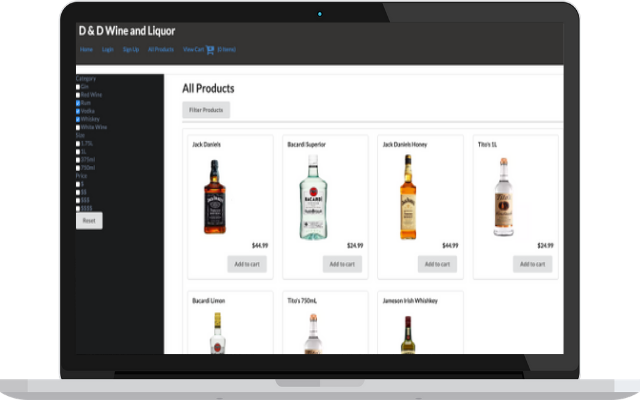The width and height of the screenshot is (640, 400).
Task: Open the Bacardi Limon bottle image
Action: (x=218, y=333)
